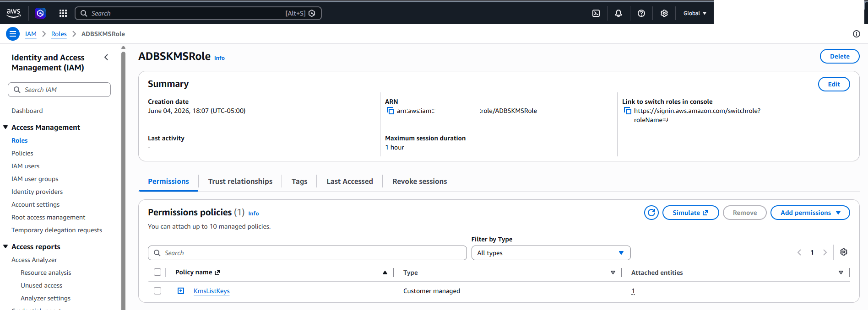868x310 pixels.
Task: Open the table preferences gear icon
Action: [x=844, y=252]
